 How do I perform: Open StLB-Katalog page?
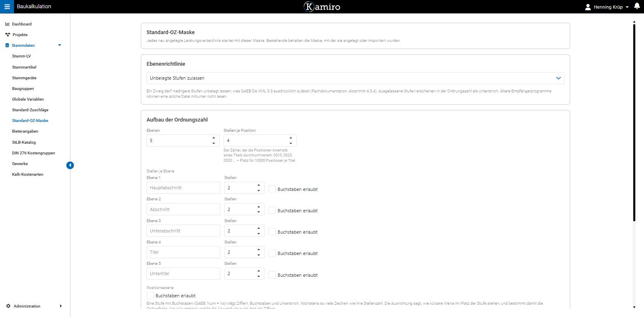[x=24, y=142]
